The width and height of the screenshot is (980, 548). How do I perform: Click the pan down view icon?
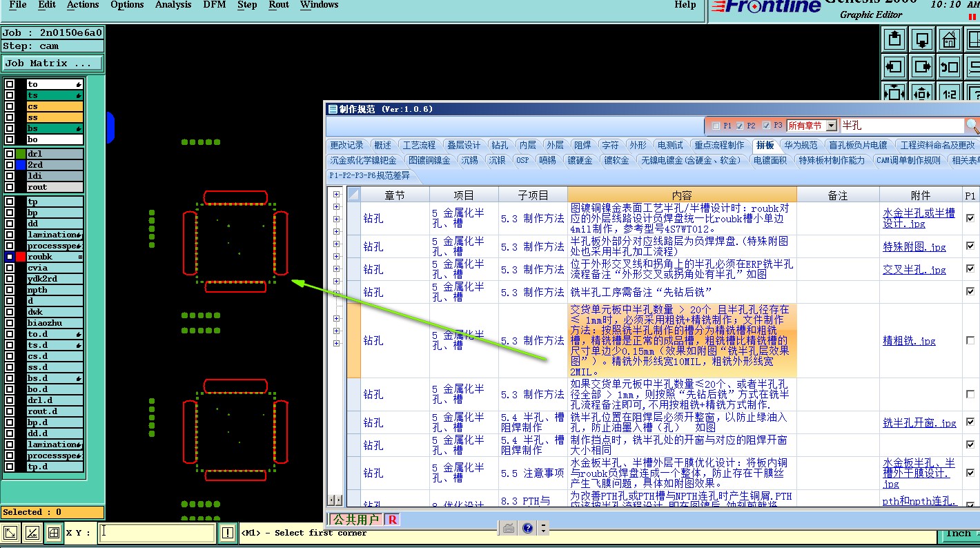[922, 39]
